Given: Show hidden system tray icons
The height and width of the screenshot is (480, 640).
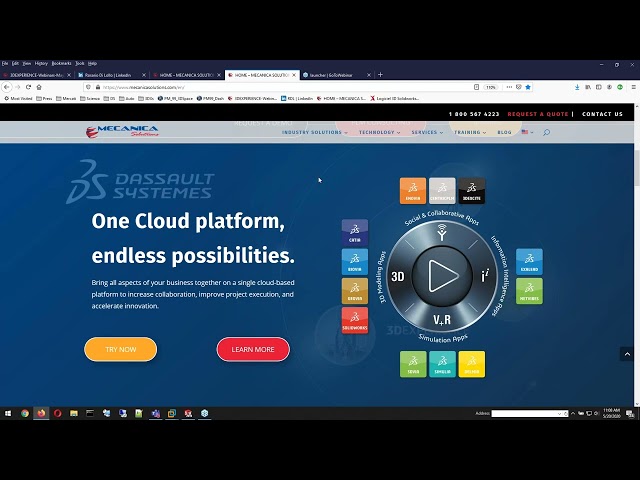Looking at the screenshot, I should click(573, 413).
